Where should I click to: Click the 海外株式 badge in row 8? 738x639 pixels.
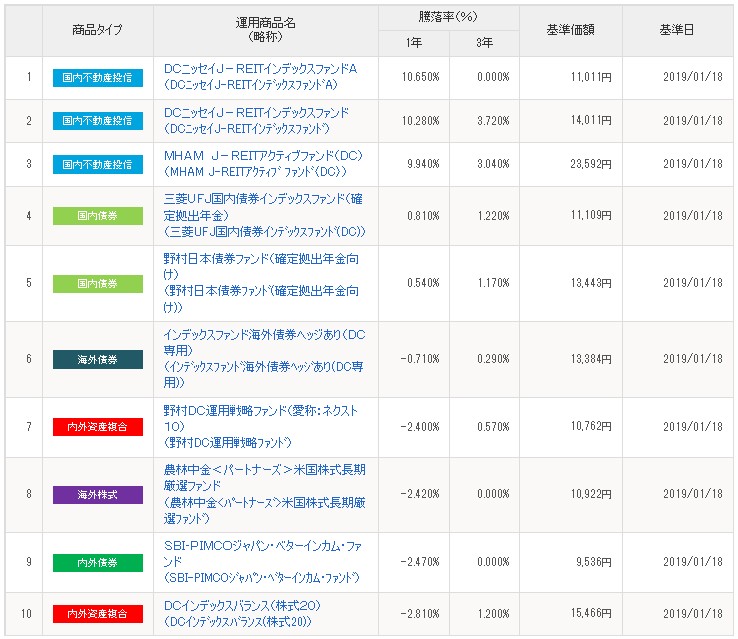[97, 495]
